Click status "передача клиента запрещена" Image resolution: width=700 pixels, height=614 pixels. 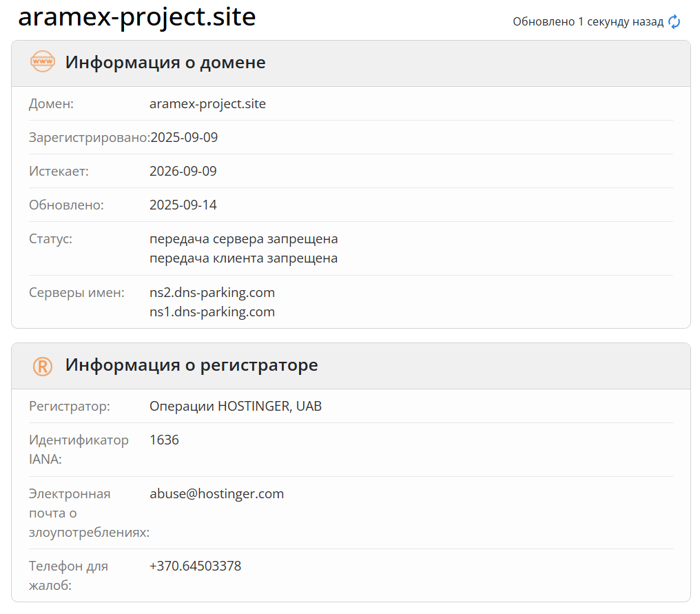tap(243, 258)
